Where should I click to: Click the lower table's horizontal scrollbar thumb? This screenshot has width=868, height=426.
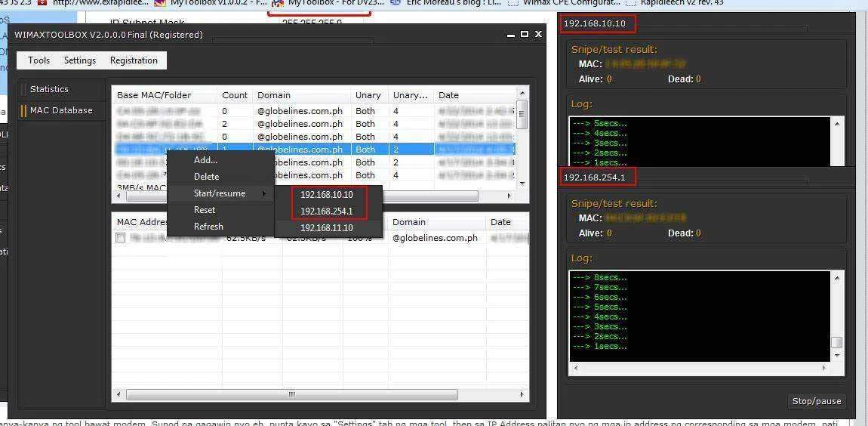(292, 395)
